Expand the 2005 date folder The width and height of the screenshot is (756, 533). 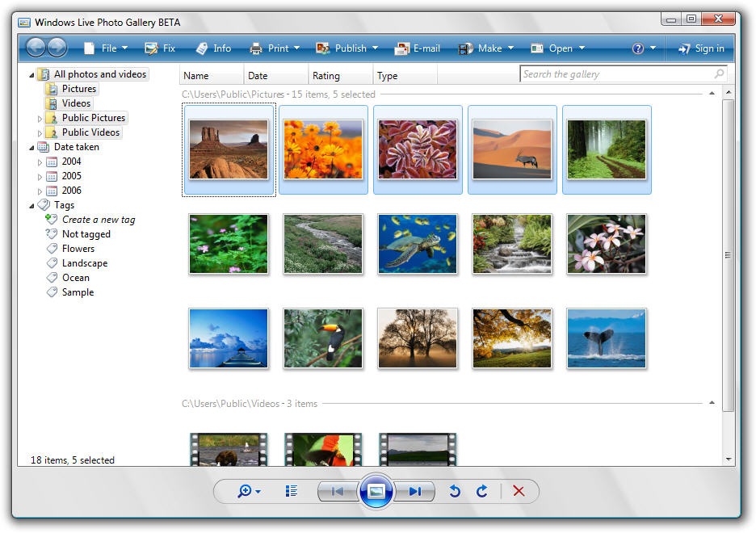click(40, 176)
